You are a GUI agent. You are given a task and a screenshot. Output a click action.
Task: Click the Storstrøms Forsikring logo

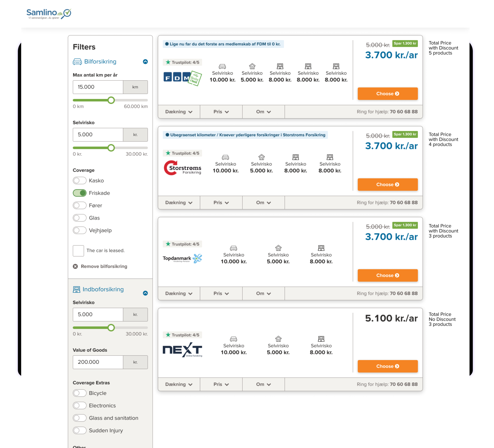(183, 168)
